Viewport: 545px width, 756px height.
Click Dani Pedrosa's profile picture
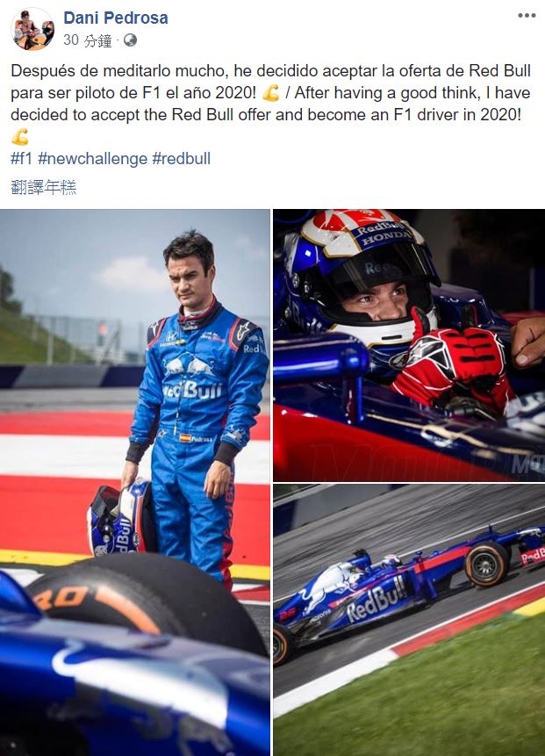point(32,29)
